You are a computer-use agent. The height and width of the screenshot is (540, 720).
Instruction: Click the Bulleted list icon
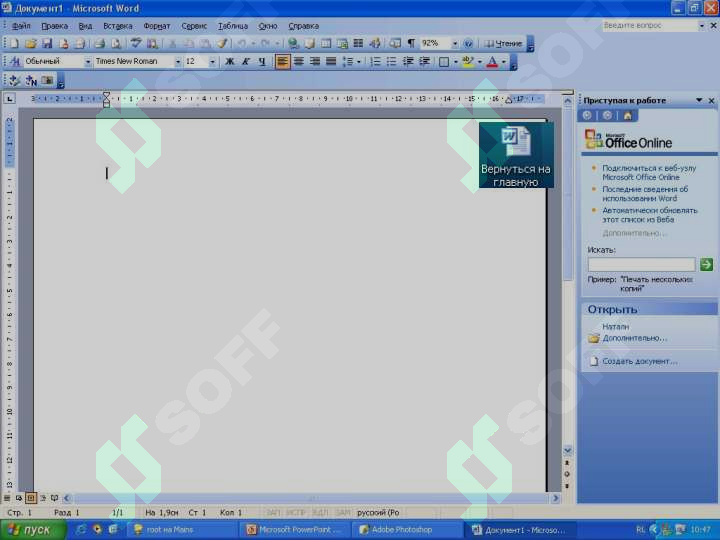pos(391,62)
